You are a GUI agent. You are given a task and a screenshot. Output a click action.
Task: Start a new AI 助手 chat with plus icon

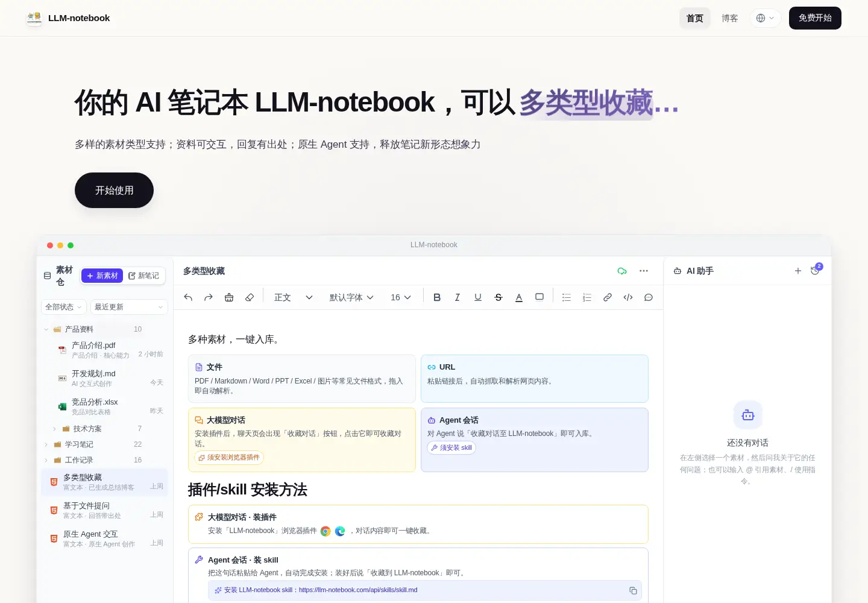[x=798, y=271]
